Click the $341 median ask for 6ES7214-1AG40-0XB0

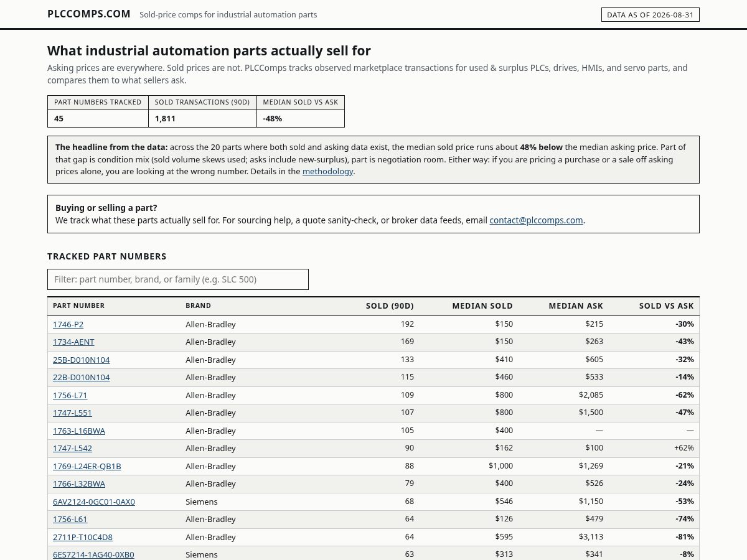pyautogui.click(x=594, y=554)
